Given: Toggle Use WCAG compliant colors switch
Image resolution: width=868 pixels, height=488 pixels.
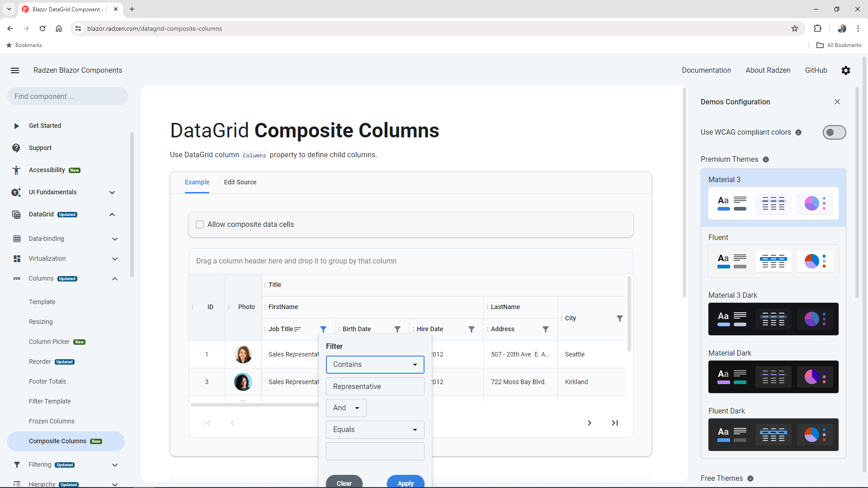Looking at the screenshot, I should tap(834, 132).
